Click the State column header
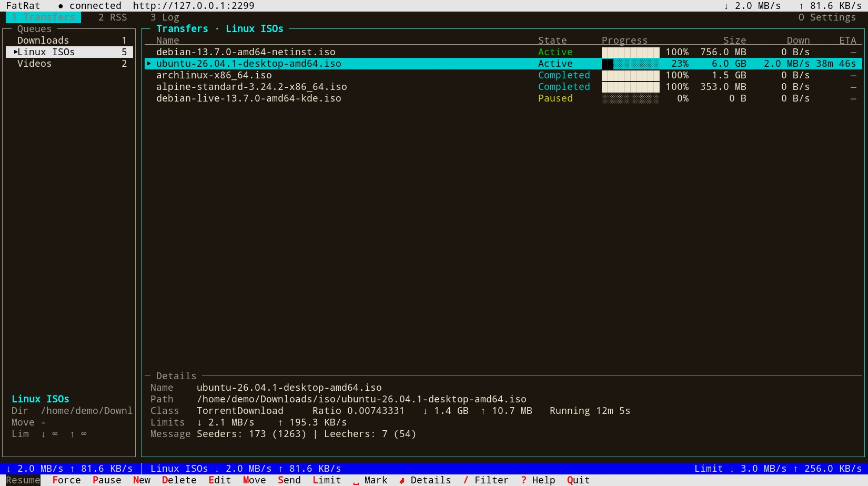Image resolution: width=868 pixels, height=486 pixels. (552, 40)
